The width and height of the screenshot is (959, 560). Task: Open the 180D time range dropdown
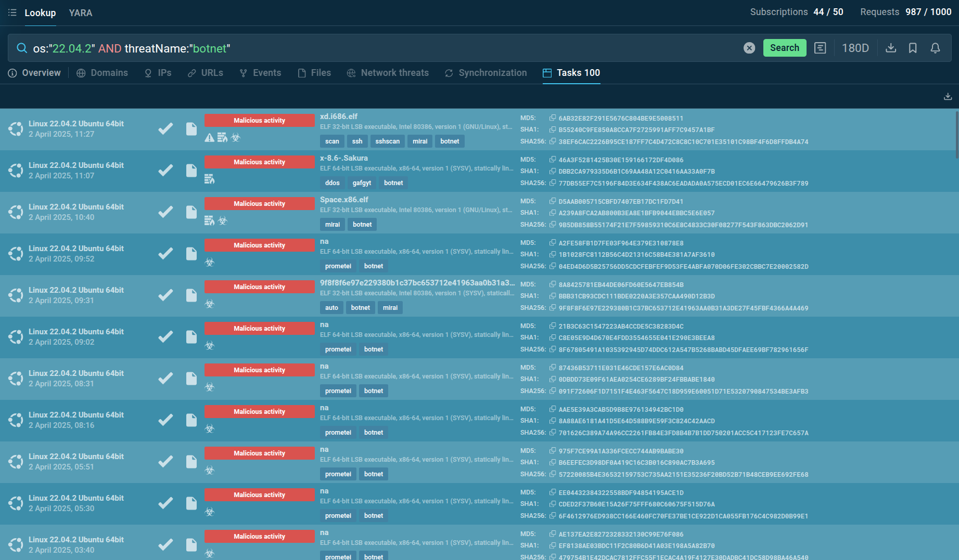point(855,48)
